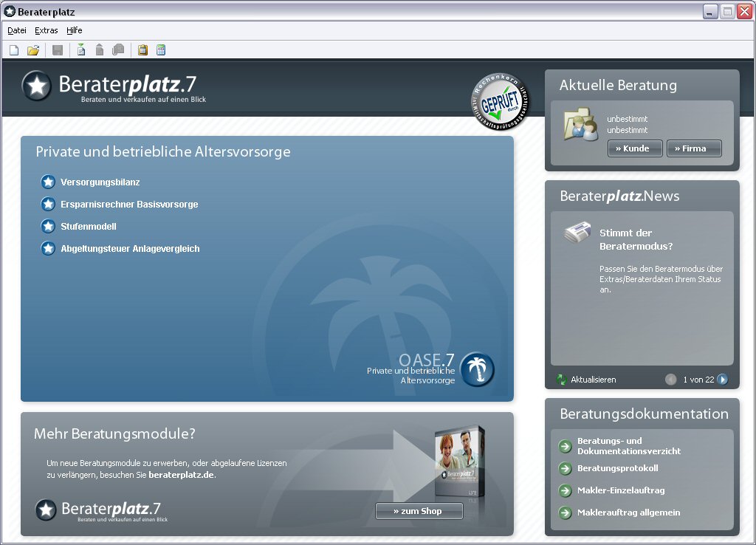This screenshot has width=756, height=545.
Task: Click the newspaper icon in Beraterplatz.News
Action: [577, 232]
